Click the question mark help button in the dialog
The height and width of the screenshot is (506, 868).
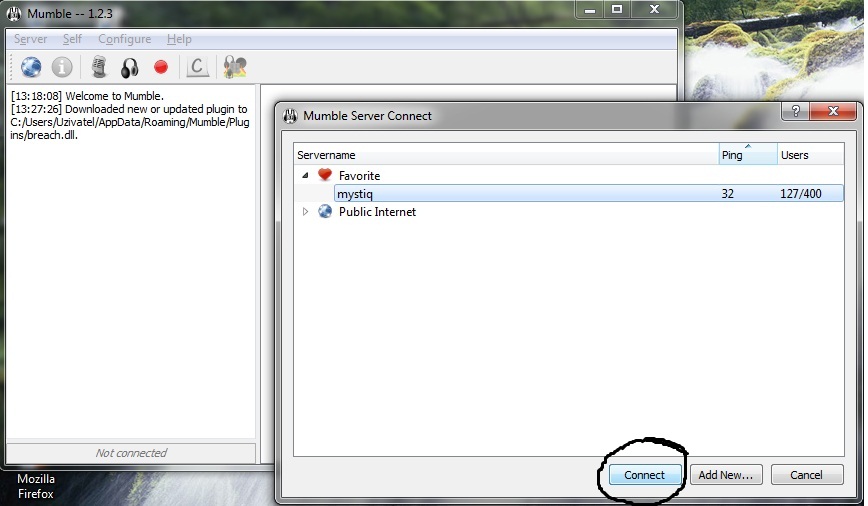[x=795, y=111]
